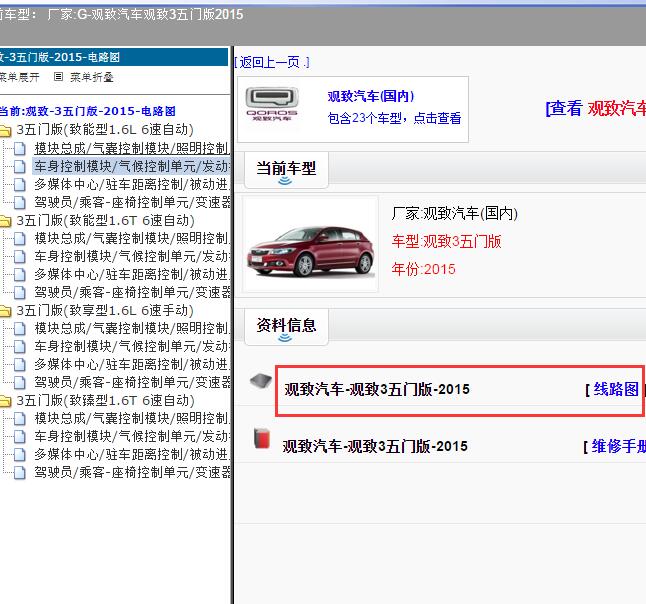This screenshot has height=604, width=646.
Task: Open 车身控制模块/气候控制单元 under 致臻型1.6T
Action: (x=132, y=436)
